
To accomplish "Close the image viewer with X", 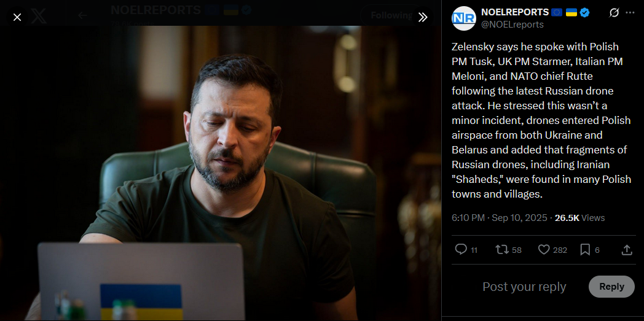I will 17,17.
